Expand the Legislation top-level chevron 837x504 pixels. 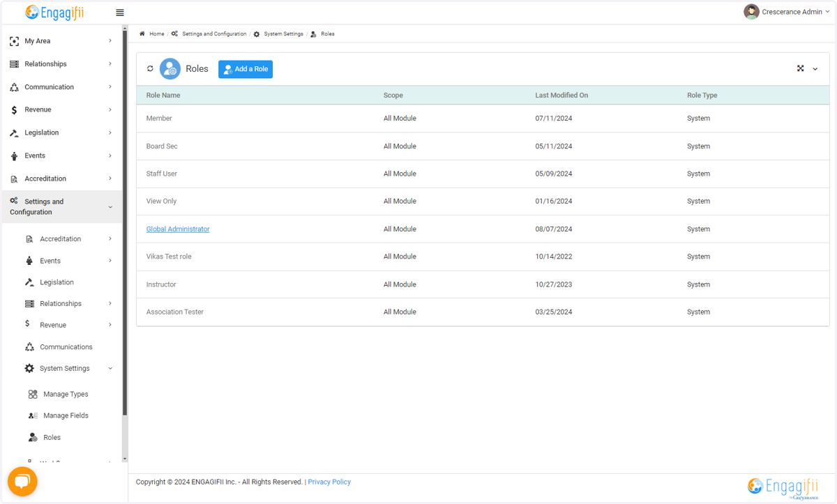click(110, 132)
